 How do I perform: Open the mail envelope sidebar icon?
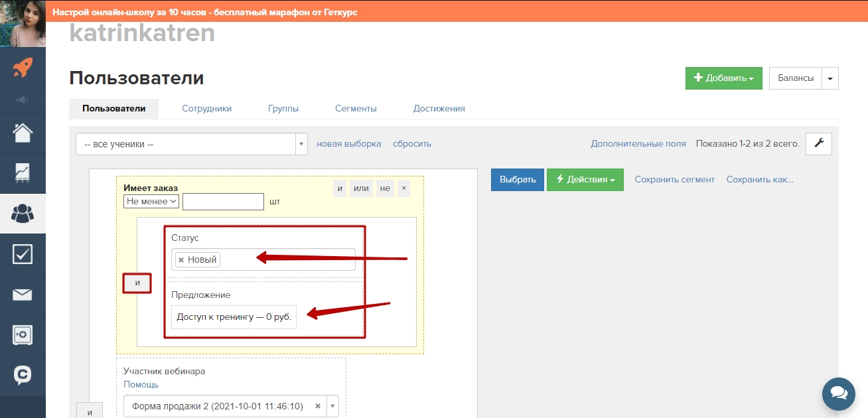23,295
